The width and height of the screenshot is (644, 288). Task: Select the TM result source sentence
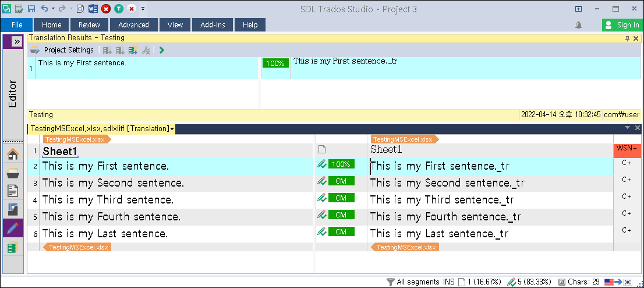pyautogui.click(x=82, y=63)
